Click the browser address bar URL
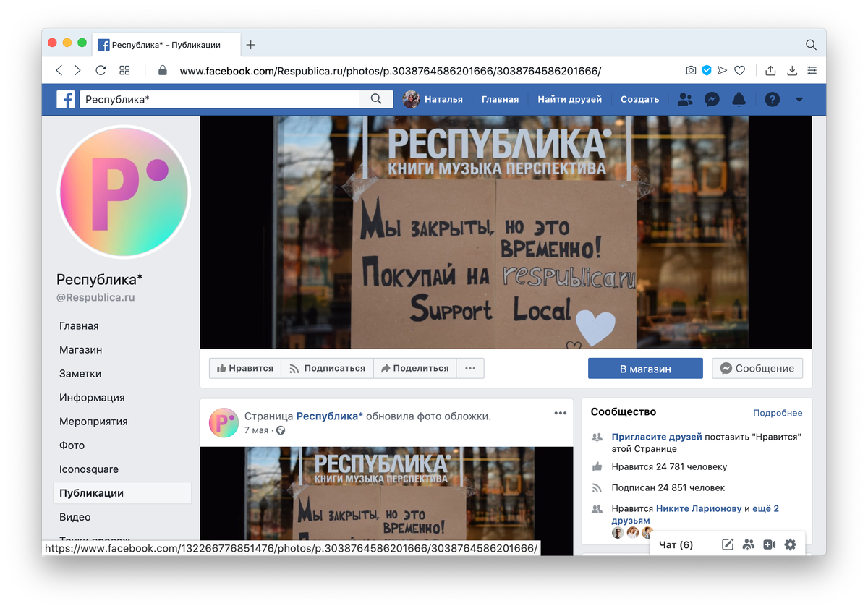The width and height of the screenshot is (868, 611). coord(390,71)
